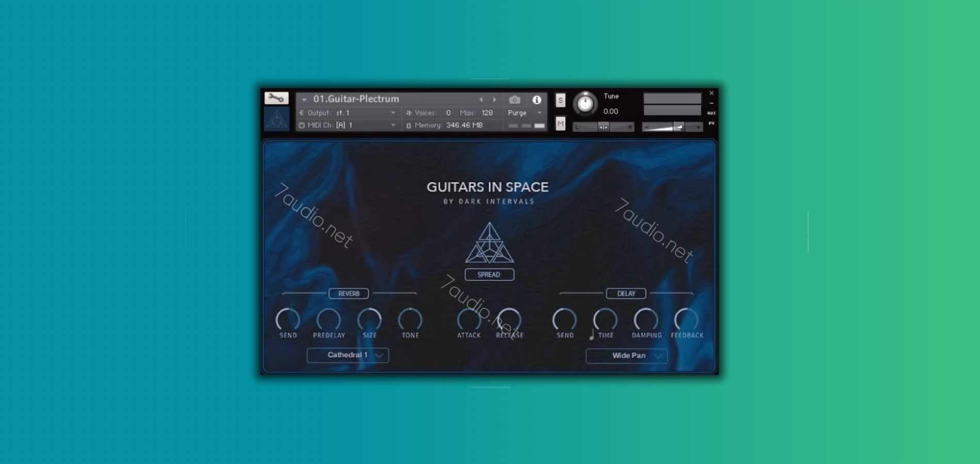This screenshot has height=464, width=980.
Task: Click the delay TIME knob
Action: point(606,320)
